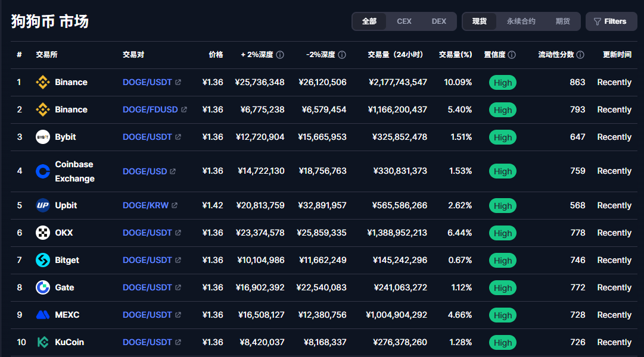Select the 永续合约 market type

521,21
